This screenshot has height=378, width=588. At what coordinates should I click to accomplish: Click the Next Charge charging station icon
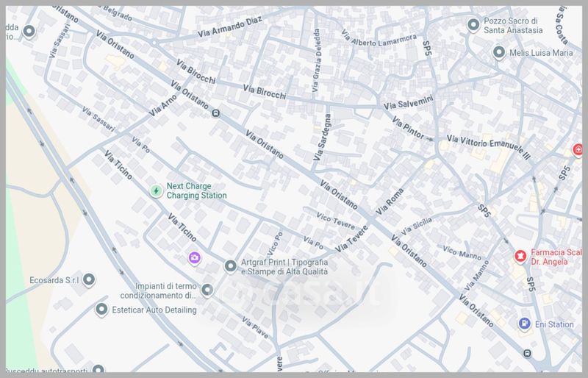[156, 191]
